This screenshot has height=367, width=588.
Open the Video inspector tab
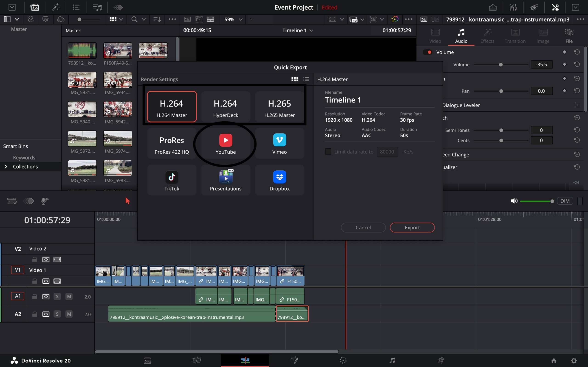pos(435,36)
